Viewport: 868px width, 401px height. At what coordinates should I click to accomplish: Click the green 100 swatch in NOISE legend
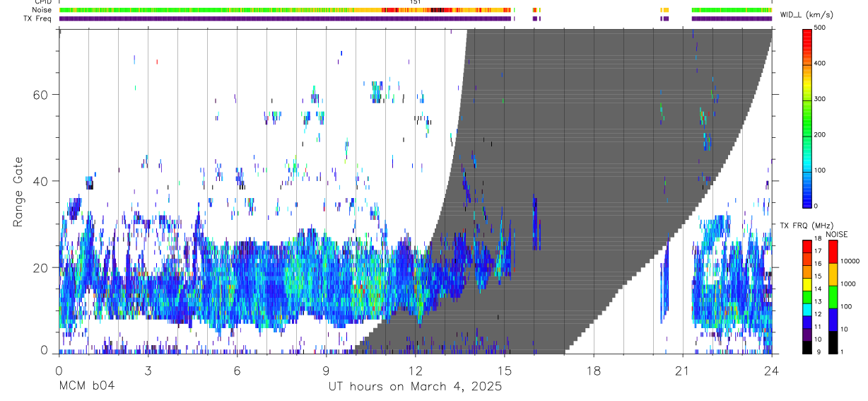click(x=833, y=297)
